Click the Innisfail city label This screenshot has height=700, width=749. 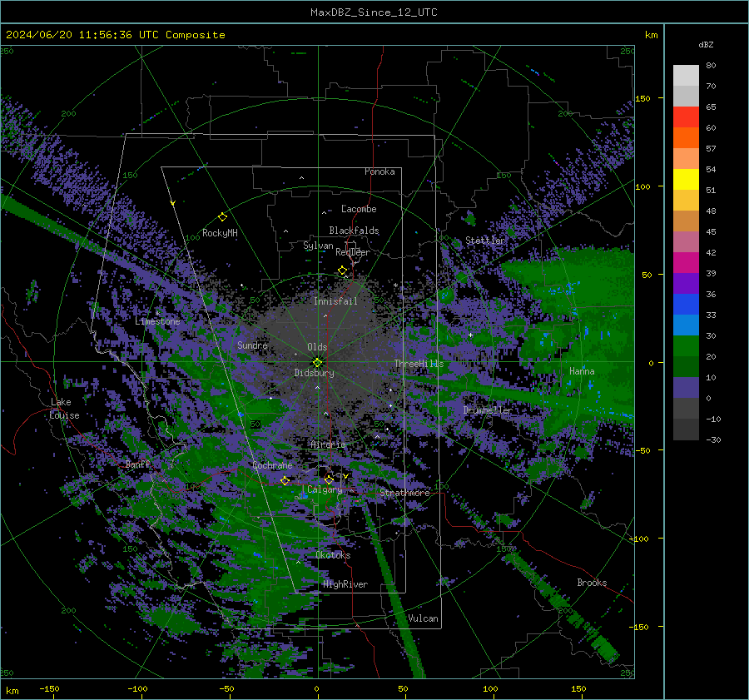click(335, 301)
